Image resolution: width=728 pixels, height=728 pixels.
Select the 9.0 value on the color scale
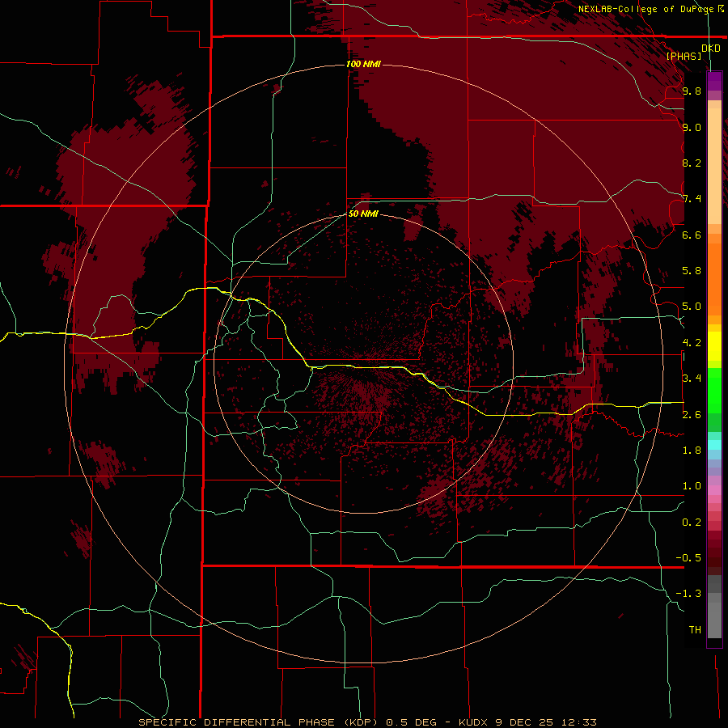click(x=692, y=128)
